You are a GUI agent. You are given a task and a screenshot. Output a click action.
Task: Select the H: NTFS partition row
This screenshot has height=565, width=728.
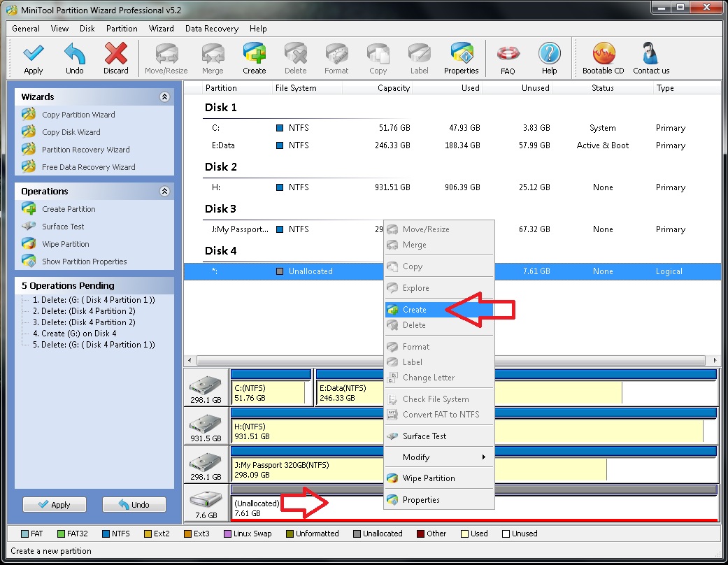[x=452, y=187]
